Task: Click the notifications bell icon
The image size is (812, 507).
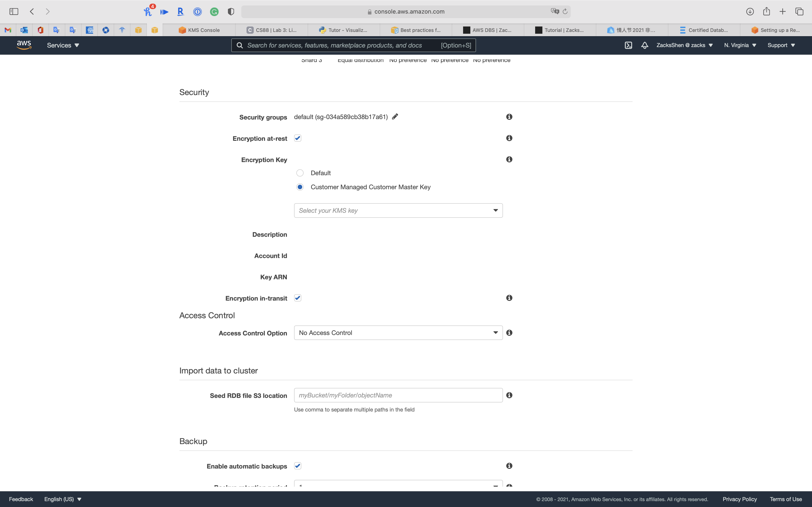Action: [x=644, y=45]
